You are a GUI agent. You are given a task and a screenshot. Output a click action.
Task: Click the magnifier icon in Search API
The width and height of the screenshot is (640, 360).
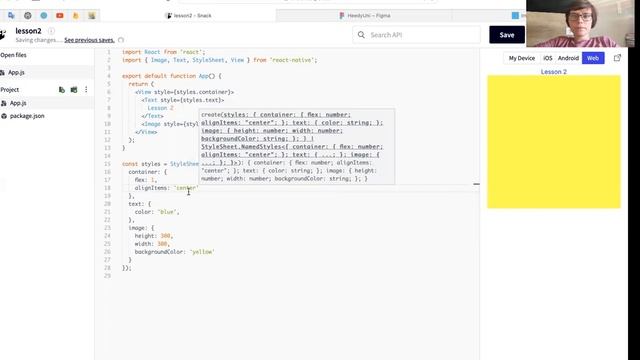pyautogui.click(x=361, y=35)
